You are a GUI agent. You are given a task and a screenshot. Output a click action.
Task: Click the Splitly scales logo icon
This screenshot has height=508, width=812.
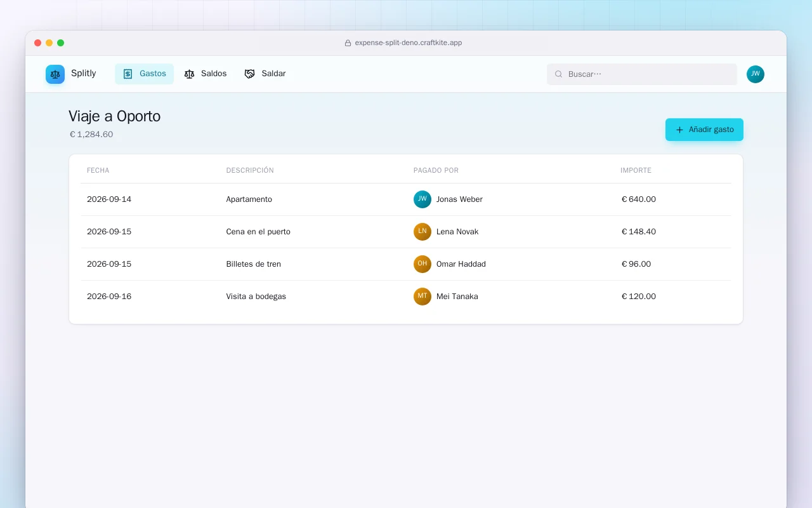pos(55,74)
